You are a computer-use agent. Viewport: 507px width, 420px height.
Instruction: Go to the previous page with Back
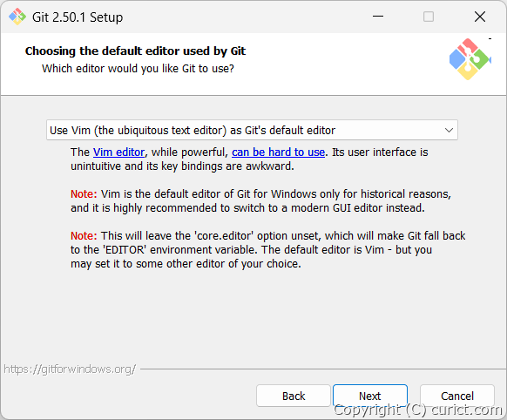click(x=294, y=396)
